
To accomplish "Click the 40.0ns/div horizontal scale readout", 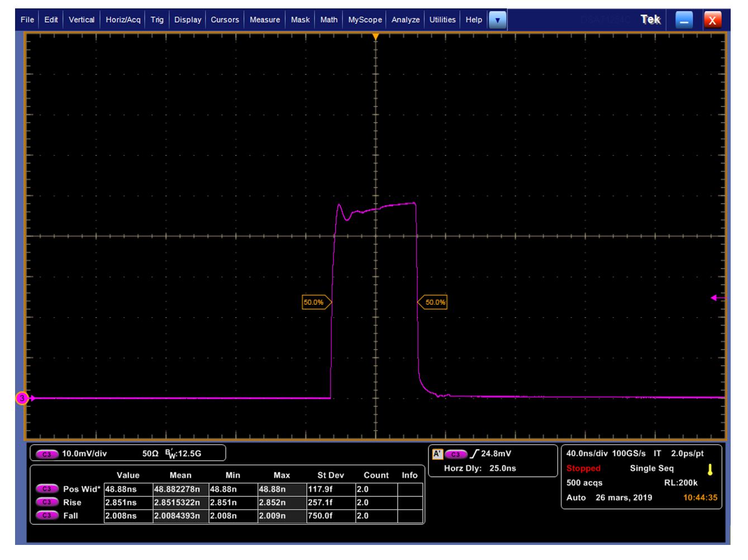I will coord(587,453).
